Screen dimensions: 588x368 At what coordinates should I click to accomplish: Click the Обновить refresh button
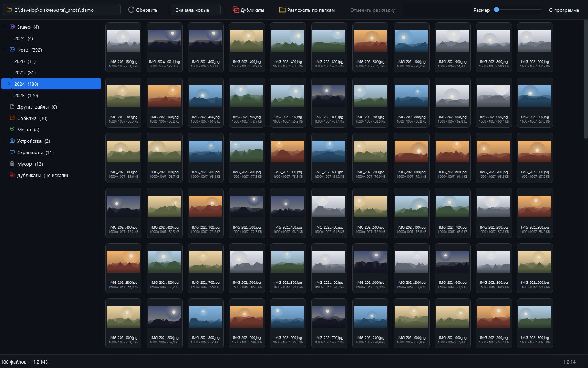143,10
